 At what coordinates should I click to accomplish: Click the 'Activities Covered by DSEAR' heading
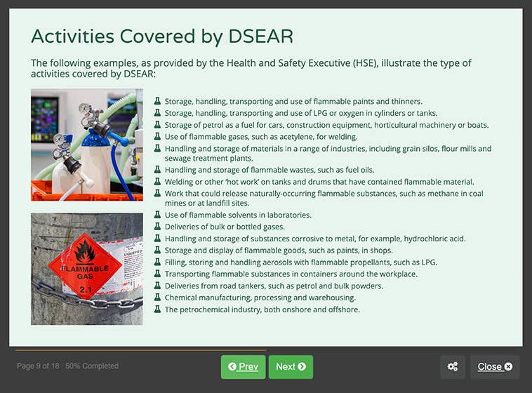(x=162, y=36)
